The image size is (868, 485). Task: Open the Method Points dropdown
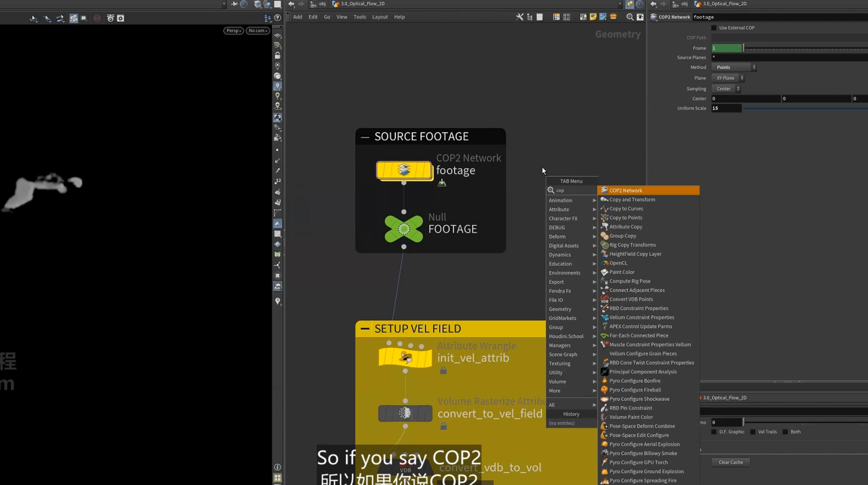coord(734,67)
